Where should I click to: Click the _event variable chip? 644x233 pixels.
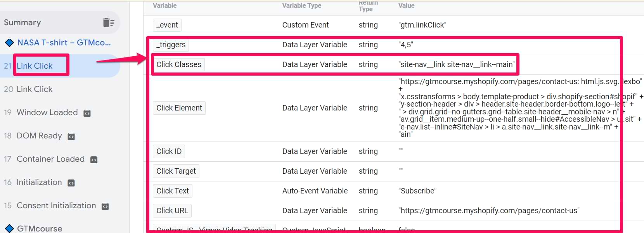pos(167,25)
